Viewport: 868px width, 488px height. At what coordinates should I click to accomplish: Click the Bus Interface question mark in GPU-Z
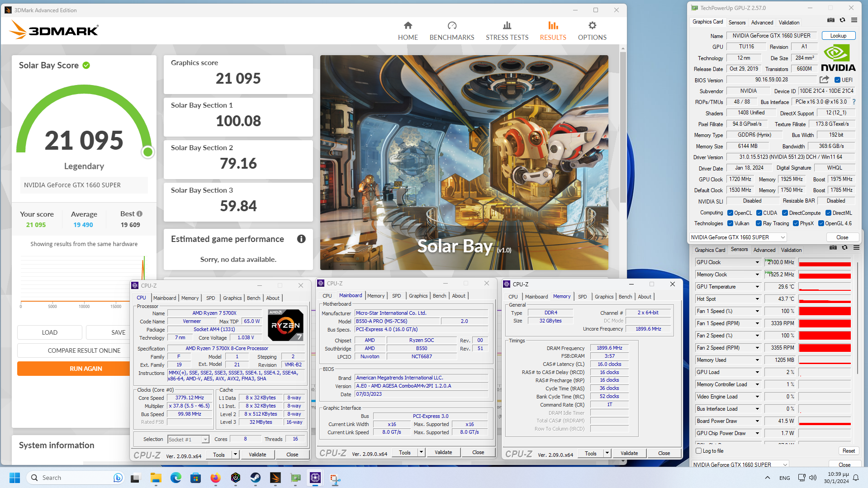854,102
